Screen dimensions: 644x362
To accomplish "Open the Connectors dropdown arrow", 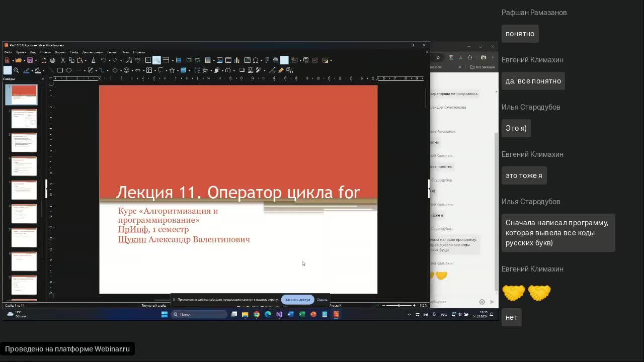I will point(108,71).
